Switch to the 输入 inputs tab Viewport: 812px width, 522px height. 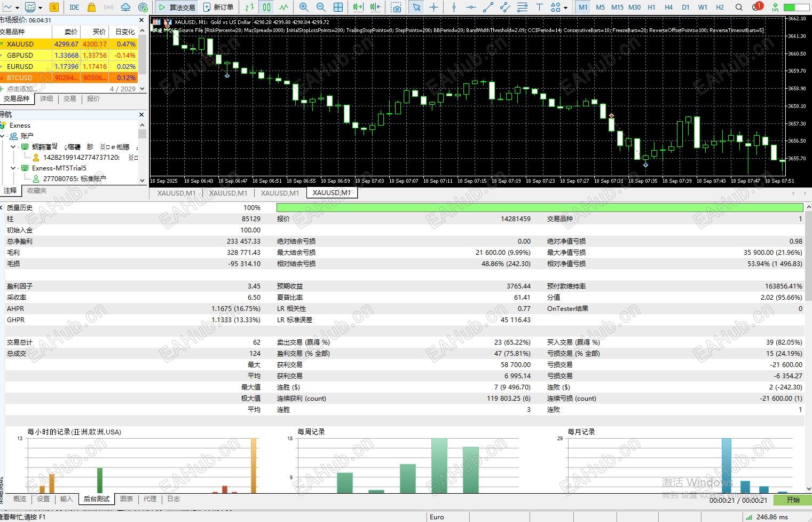point(66,499)
